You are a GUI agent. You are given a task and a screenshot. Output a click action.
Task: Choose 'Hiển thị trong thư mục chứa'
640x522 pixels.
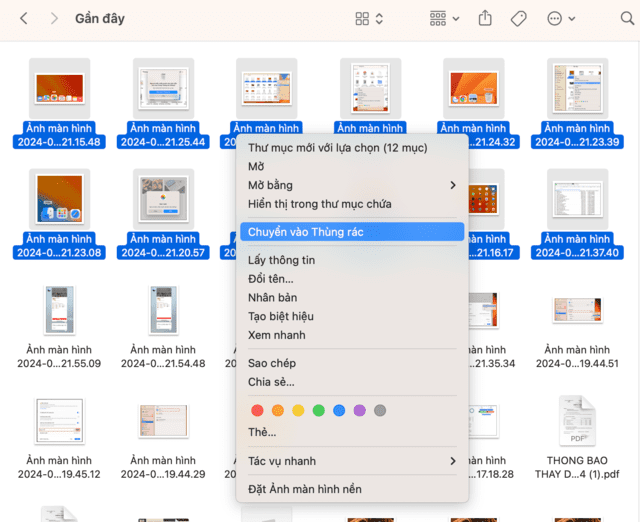(352, 204)
